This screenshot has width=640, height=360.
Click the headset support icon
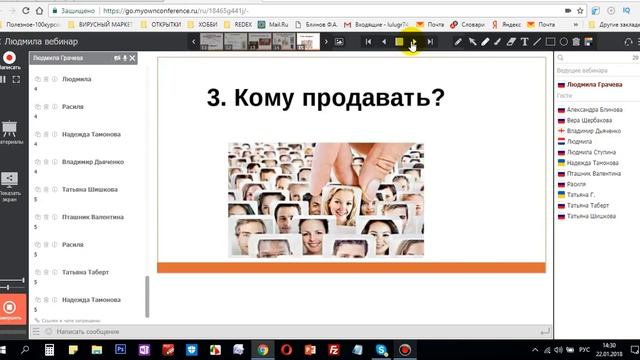coord(628,42)
